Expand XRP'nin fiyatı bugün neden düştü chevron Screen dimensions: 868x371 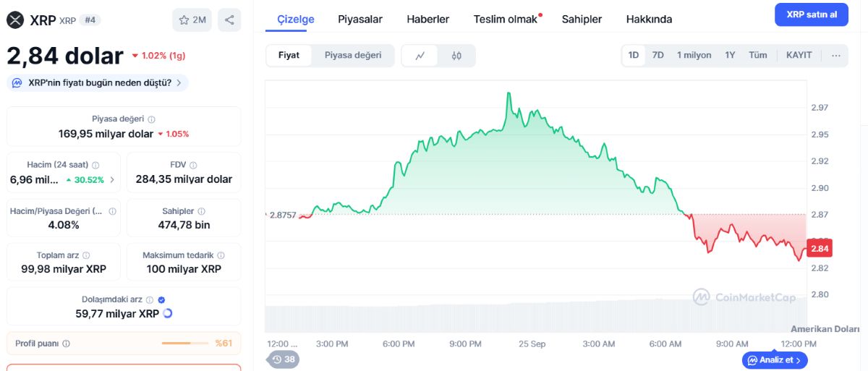pos(179,83)
